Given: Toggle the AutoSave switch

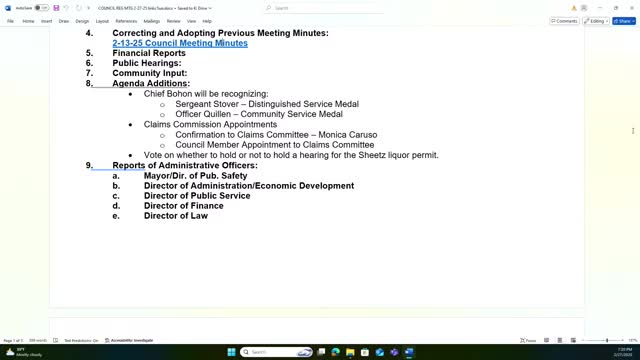Looking at the screenshot, I should [x=41, y=8].
